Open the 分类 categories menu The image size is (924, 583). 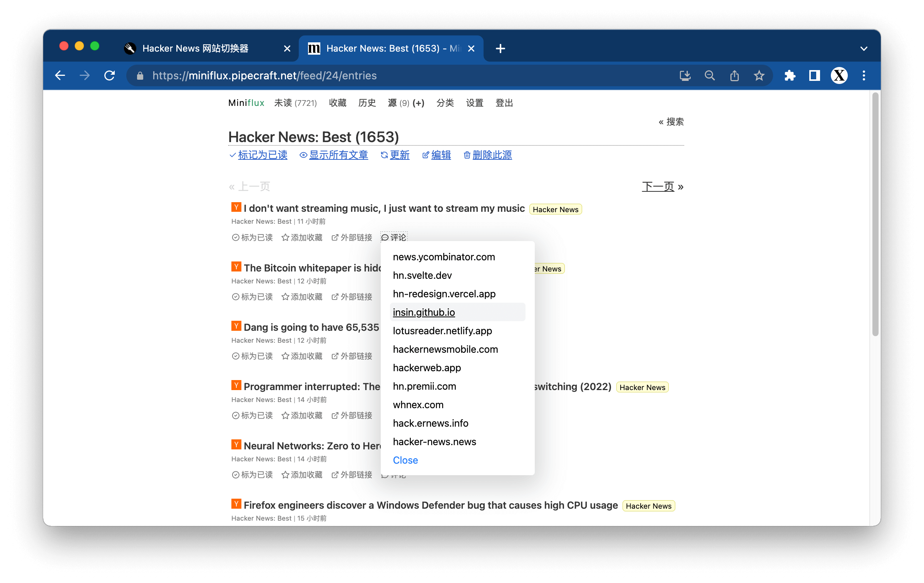pyautogui.click(x=445, y=103)
